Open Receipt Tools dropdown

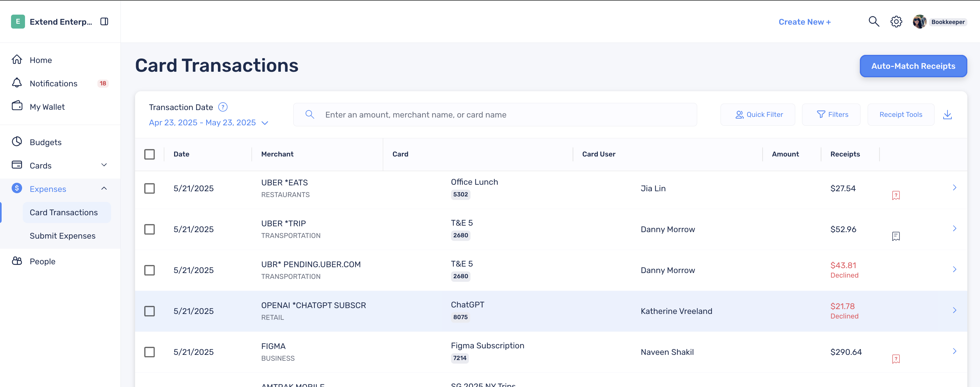point(900,115)
